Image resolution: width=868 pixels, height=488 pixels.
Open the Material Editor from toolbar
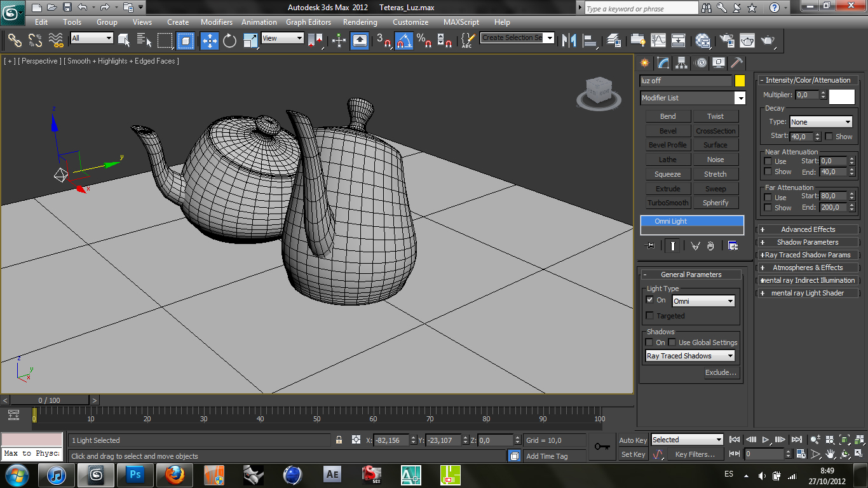pos(703,41)
